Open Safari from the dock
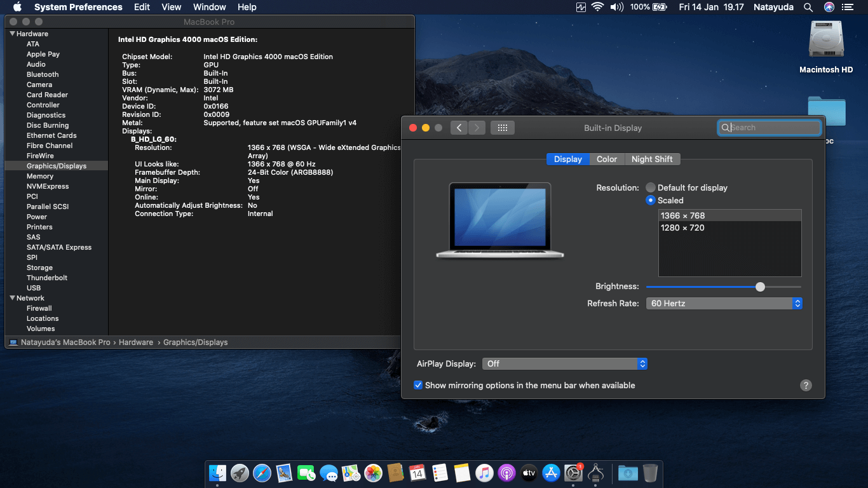This screenshot has height=488, width=868. click(x=262, y=473)
